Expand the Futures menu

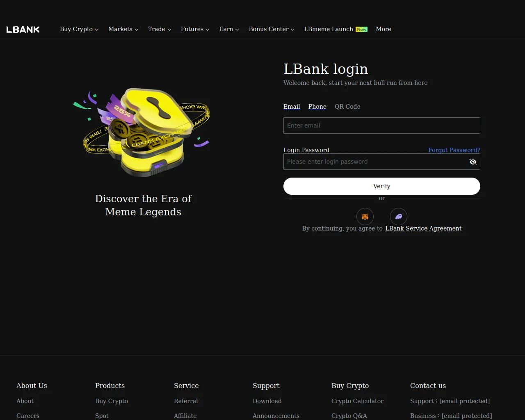click(195, 29)
